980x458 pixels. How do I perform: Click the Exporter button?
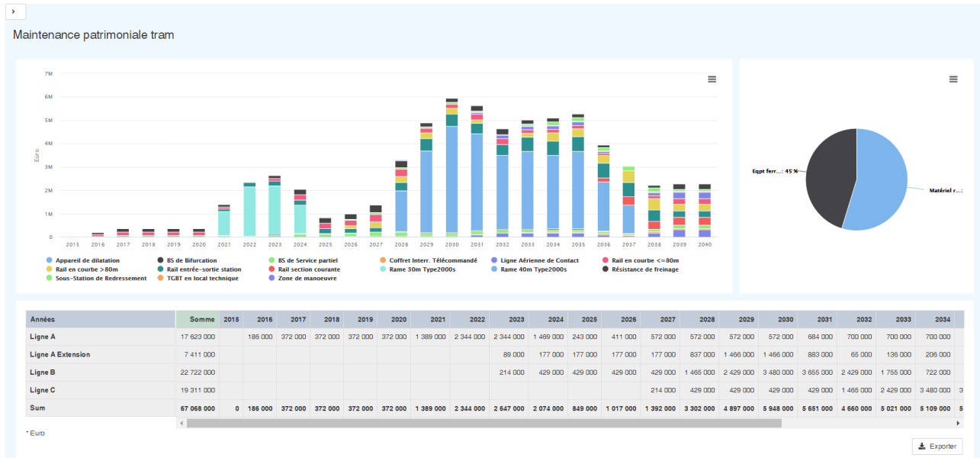tap(937, 447)
